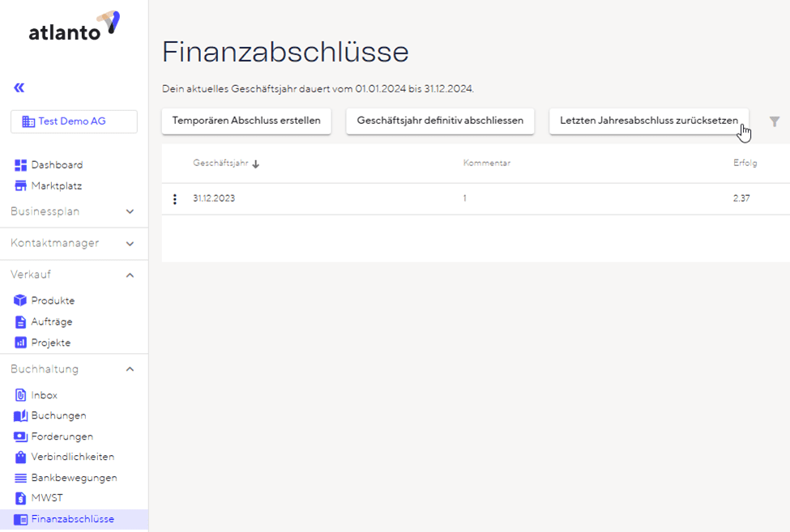This screenshot has height=532, width=790.
Task: Sort by Geschäftsjahr column arrow
Action: 256,164
